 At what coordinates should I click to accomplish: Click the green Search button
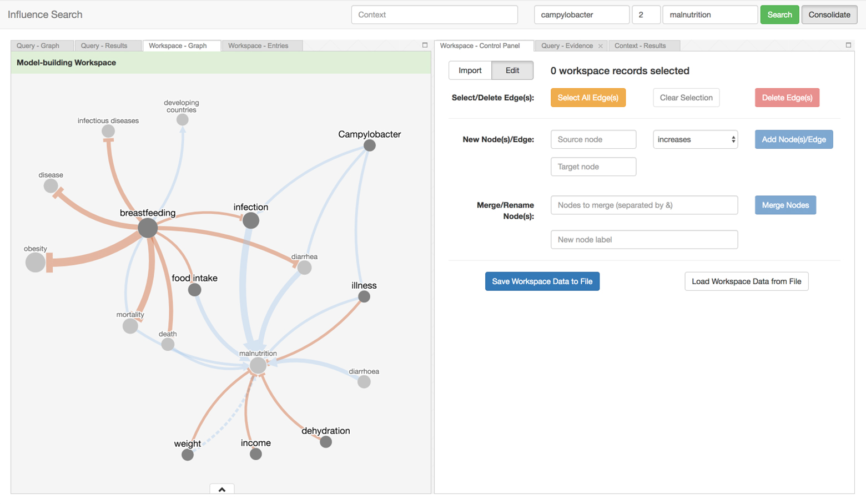tap(779, 15)
